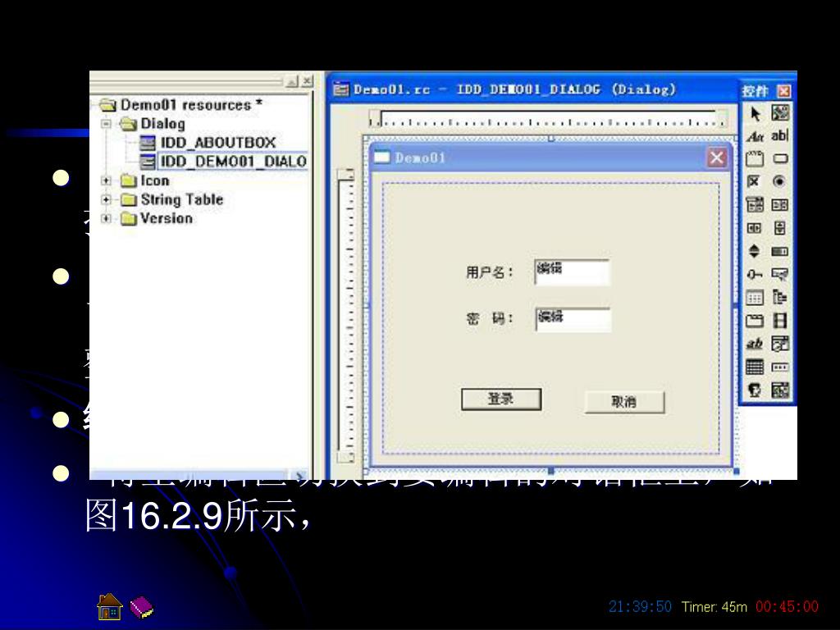
Task: Click the edit box next to 密码
Action: [573, 319]
